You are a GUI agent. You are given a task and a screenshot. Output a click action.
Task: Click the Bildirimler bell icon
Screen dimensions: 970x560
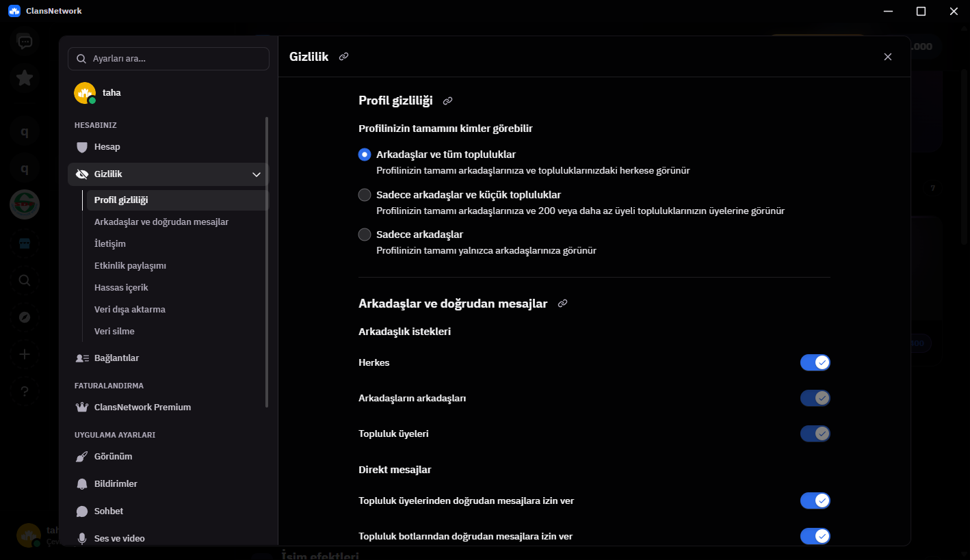pyautogui.click(x=82, y=484)
